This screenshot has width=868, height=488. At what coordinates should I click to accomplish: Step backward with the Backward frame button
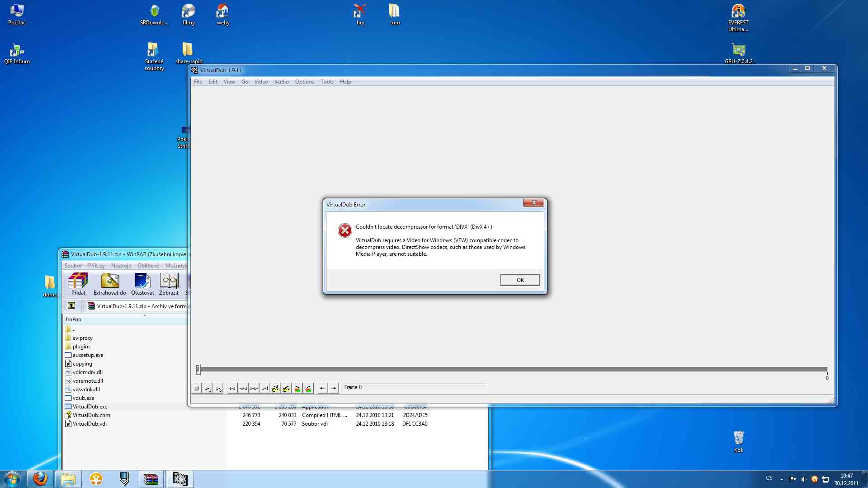tap(243, 388)
